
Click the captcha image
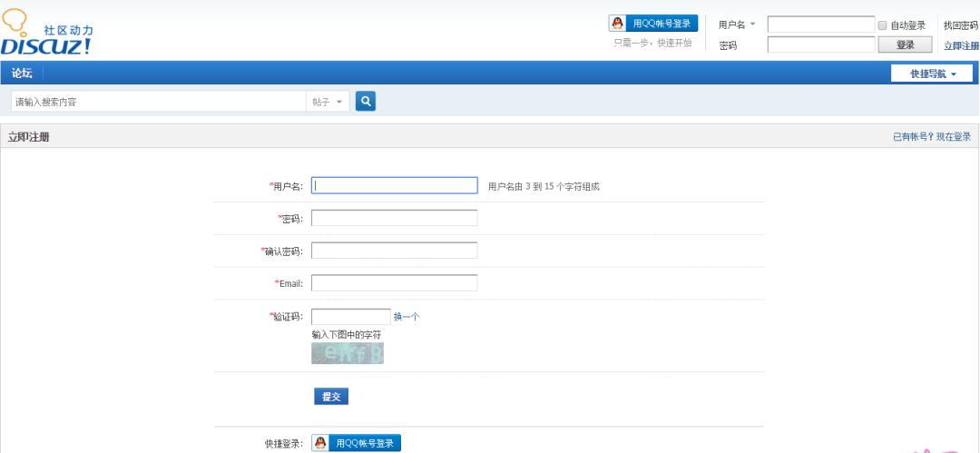click(348, 353)
